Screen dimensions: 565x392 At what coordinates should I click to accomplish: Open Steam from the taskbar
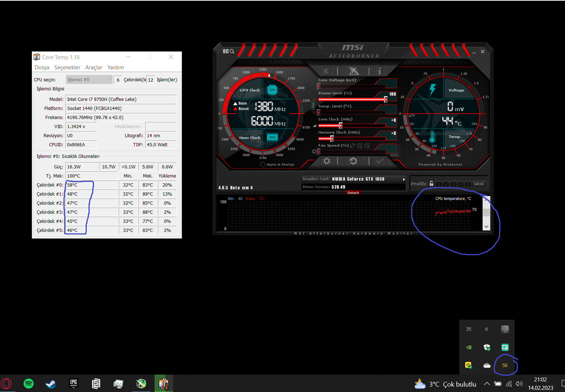coord(51,384)
